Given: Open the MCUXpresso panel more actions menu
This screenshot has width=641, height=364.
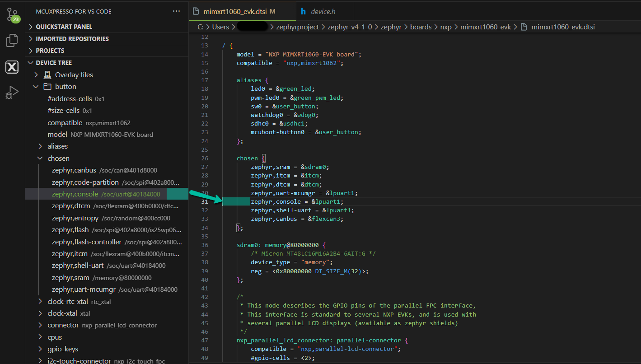Looking at the screenshot, I should (x=176, y=11).
